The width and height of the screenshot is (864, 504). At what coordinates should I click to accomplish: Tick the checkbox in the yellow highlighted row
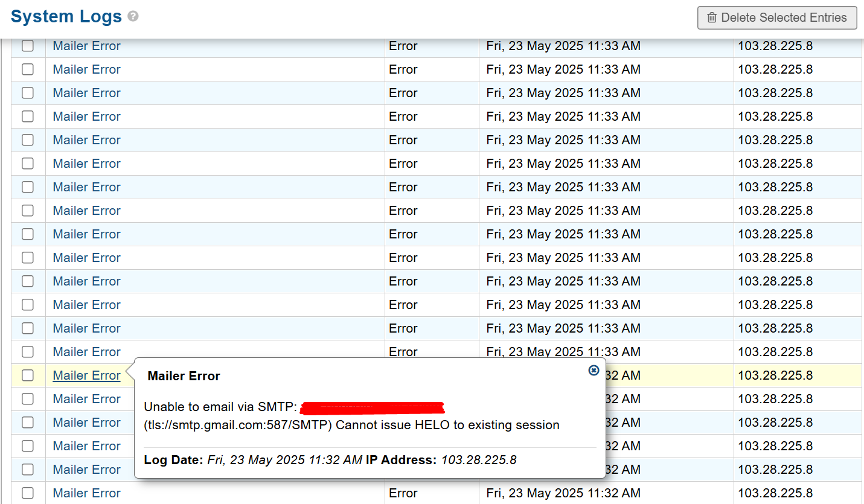click(x=28, y=375)
